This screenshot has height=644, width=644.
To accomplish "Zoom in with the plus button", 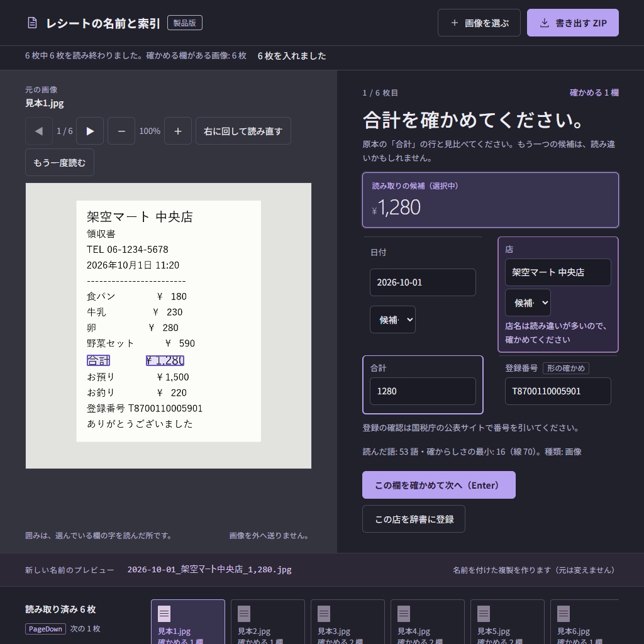I will click(x=178, y=131).
